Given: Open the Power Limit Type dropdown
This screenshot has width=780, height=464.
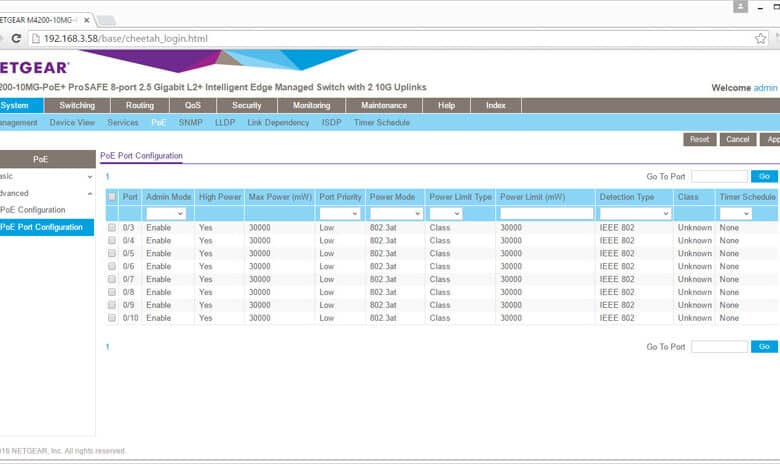Looking at the screenshot, I should (445, 214).
